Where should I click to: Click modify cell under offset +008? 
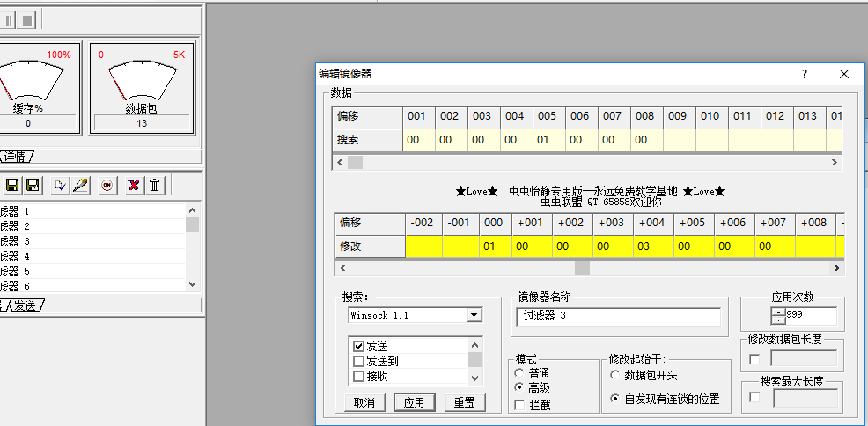(816, 246)
